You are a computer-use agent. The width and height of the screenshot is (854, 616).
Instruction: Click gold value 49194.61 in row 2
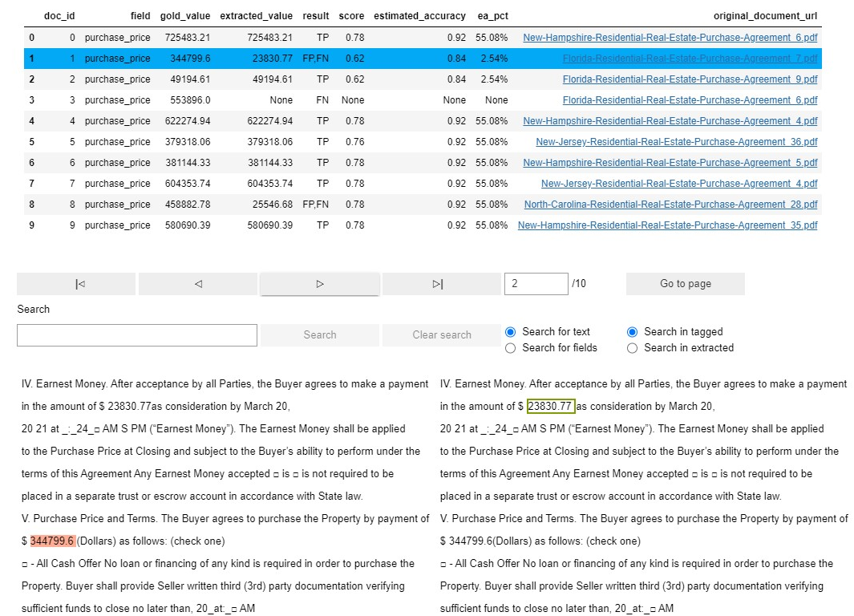click(x=190, y=79)
